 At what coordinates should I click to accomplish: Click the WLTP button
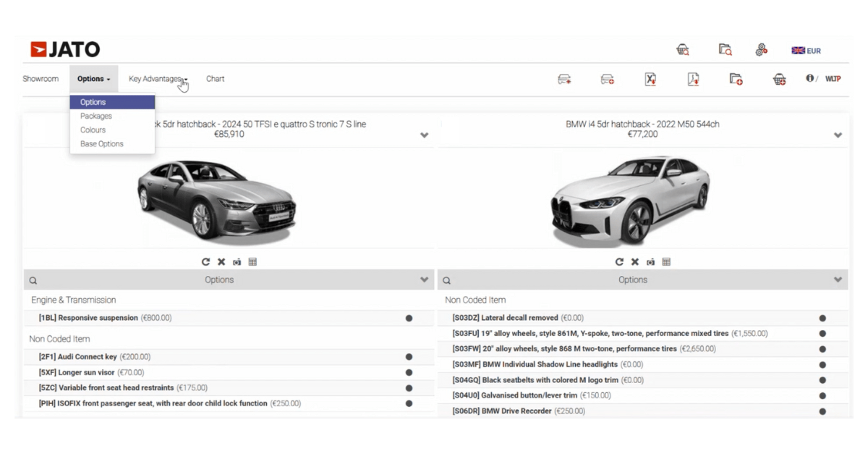tap(833, 79)
